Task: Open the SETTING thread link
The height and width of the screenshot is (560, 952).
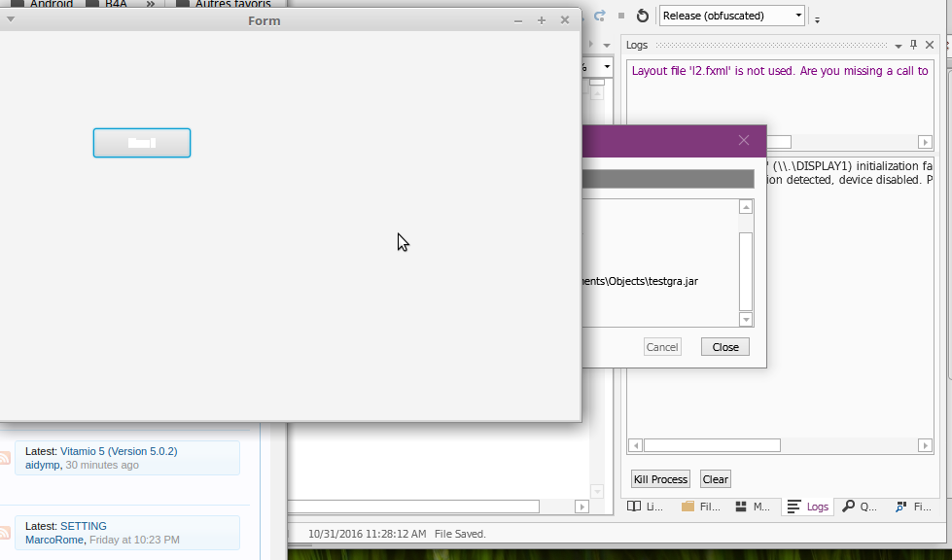Action: pos(84,526)
